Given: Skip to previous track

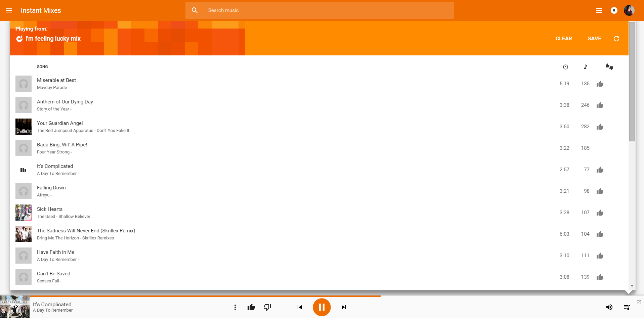Looking at the screenshot, I should (300, 307).
